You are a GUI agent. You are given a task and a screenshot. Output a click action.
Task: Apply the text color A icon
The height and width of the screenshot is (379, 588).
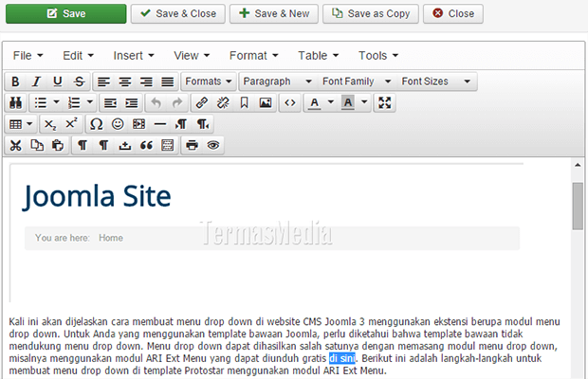click(x=315, y=102)
